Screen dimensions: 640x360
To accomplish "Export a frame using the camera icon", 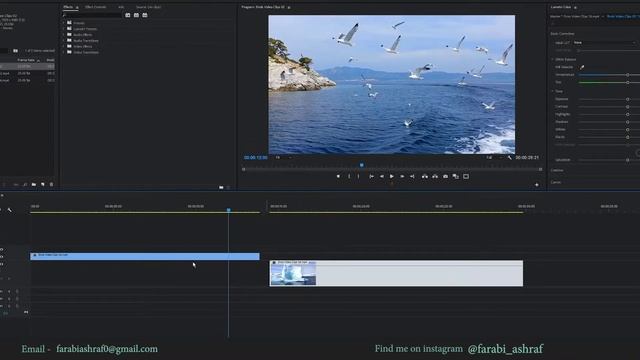I will tap(445, 176).
